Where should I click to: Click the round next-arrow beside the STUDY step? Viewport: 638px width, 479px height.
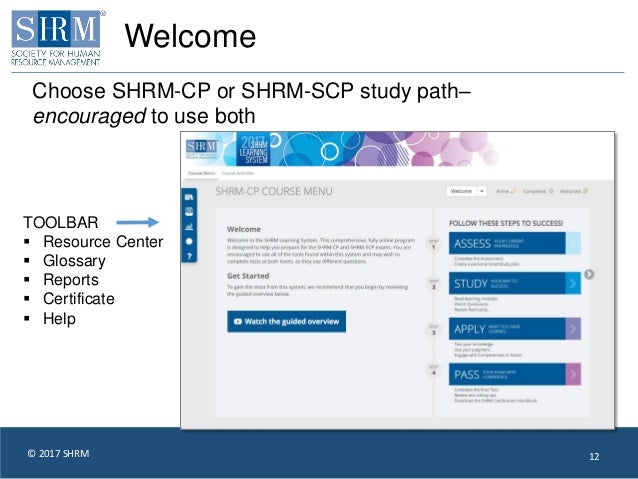click(x=589, y=274)
